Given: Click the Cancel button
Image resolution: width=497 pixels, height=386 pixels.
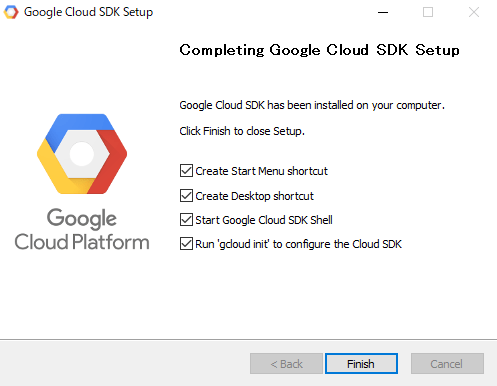Looking at the screenshot, I should [447, 363].
